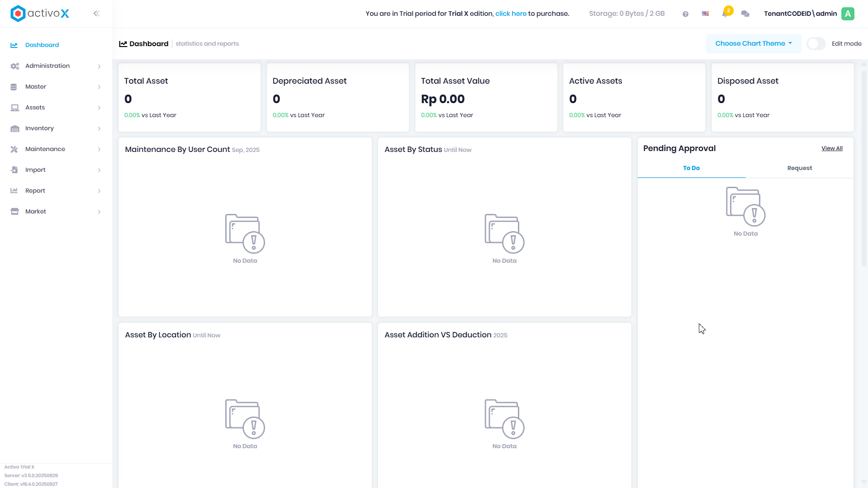Click 'statistics and reports' subtitle
The width and height of the screenshot is (868, 488).
[x=207, y=44]
